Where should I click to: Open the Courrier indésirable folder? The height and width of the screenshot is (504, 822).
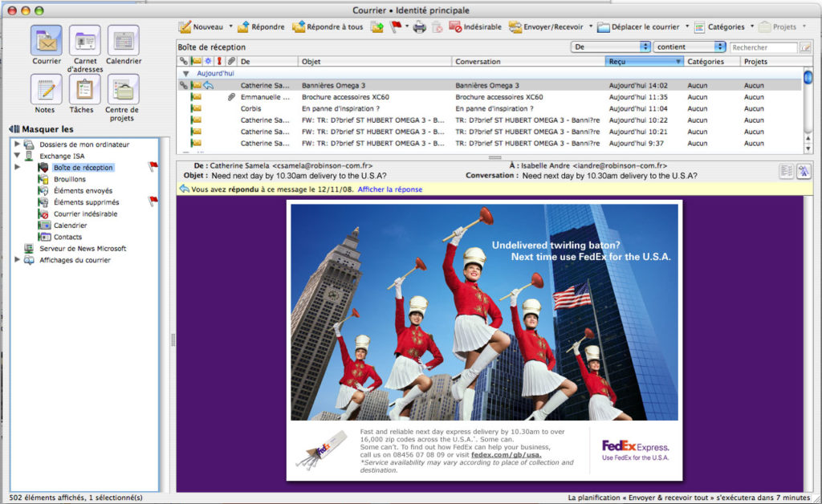tap(85, 213)
